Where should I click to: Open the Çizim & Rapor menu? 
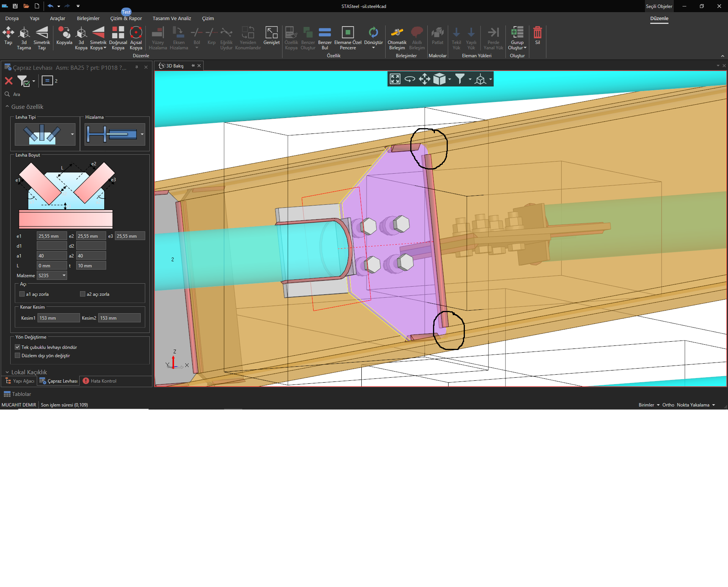[126, 19]
